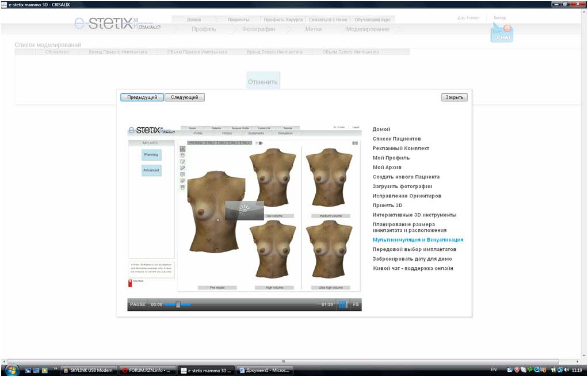588x377 pixels.
Task: Click the live CHAT icon
Action: pos(502,33)
